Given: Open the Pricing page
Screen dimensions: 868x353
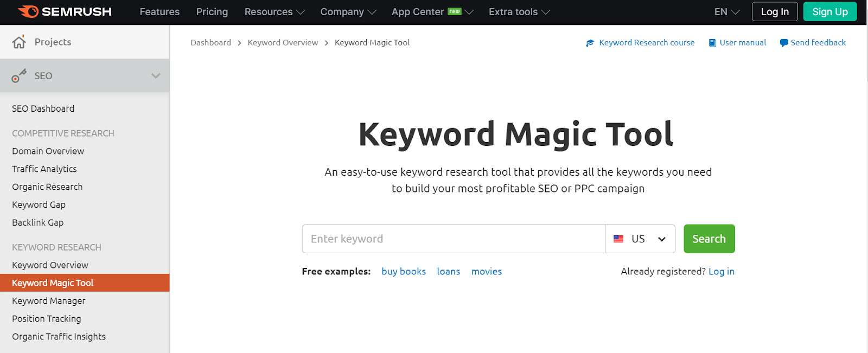Looking at the screenshot, I should (212, 12).
